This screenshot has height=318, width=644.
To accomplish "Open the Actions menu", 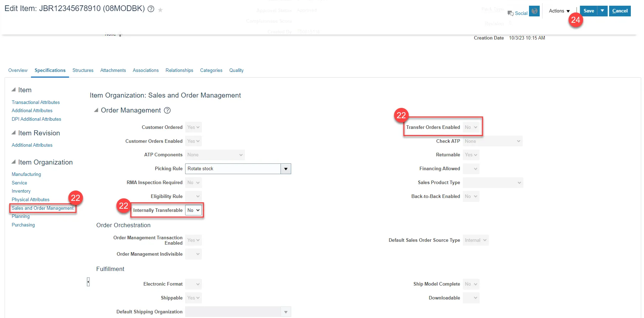I will click(559, 11).
